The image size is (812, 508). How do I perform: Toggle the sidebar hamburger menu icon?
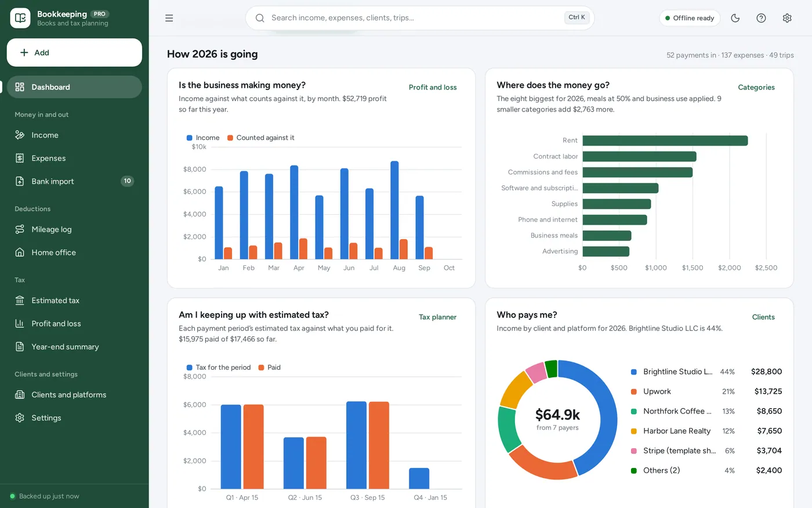tap(169, 18)
